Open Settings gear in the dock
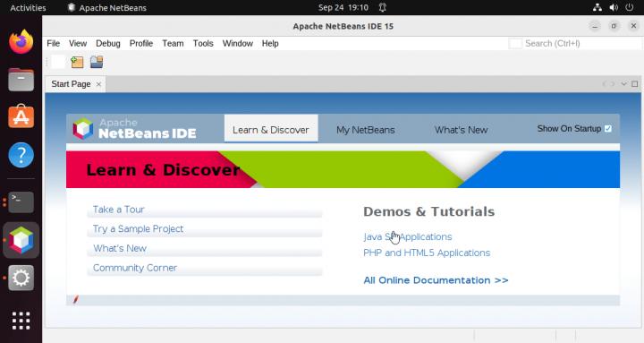This screenshot has height=343, width=644. point(21,278)
